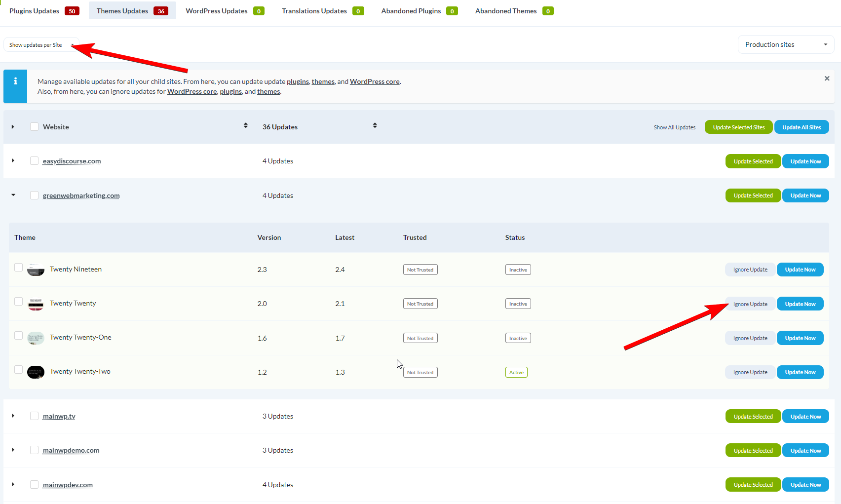Dismiss the informational notice with the X icon

coord(827,78)
